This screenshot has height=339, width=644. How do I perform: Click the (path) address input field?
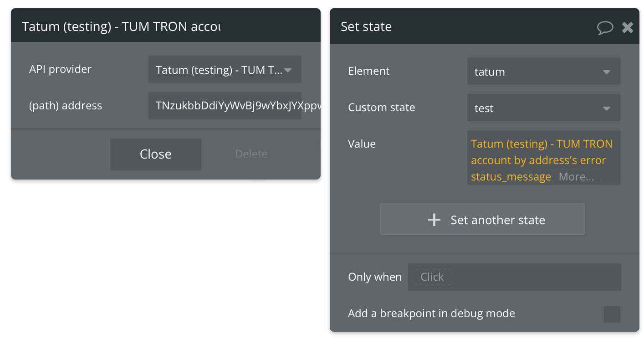(x=225, y=106)
